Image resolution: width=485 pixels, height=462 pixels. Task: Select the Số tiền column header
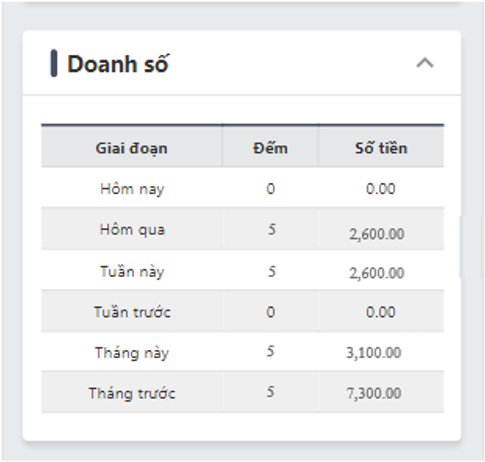pyautogui.click(x=381, y=148)
